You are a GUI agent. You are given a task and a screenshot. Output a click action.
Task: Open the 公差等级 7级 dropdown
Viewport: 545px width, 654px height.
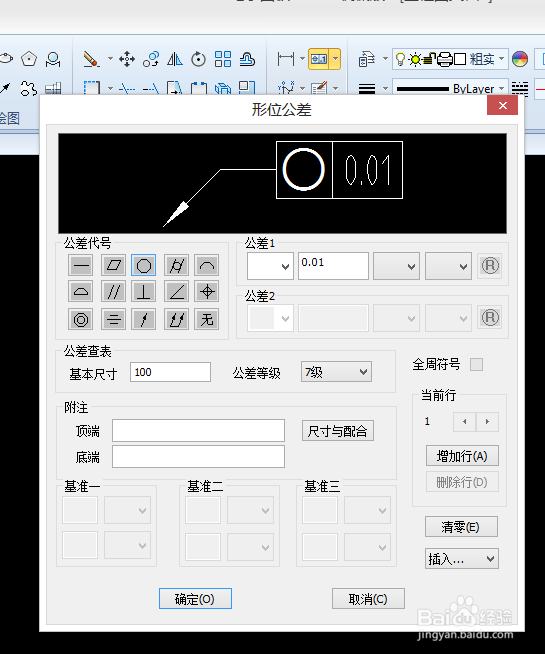[336, 372]
